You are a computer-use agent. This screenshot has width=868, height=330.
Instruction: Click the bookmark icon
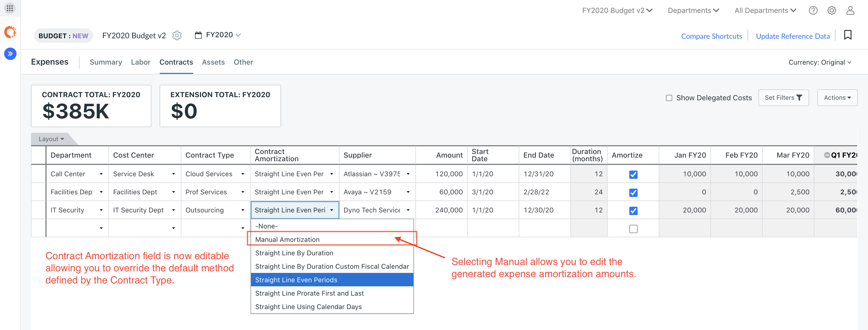point(847,35)
